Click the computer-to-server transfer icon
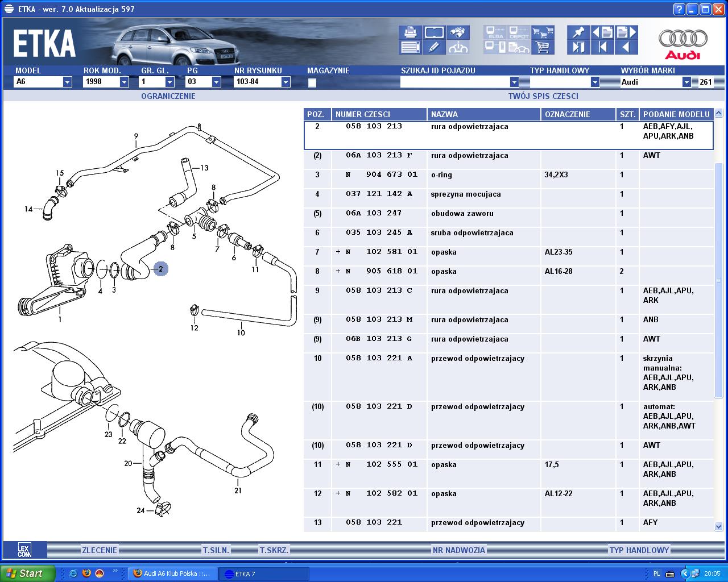This screenshot has width=728, height=582. pyautogui.click(x=495, y=47)
